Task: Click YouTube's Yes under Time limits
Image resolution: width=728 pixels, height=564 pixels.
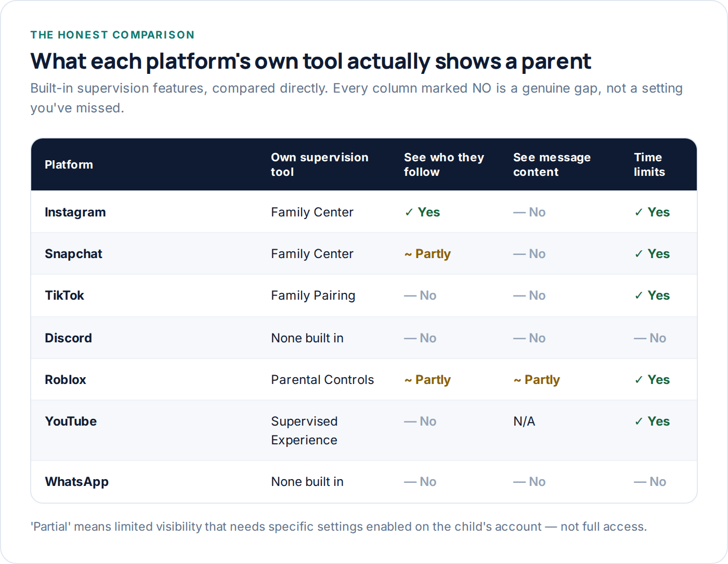Action: click(652, 421)
